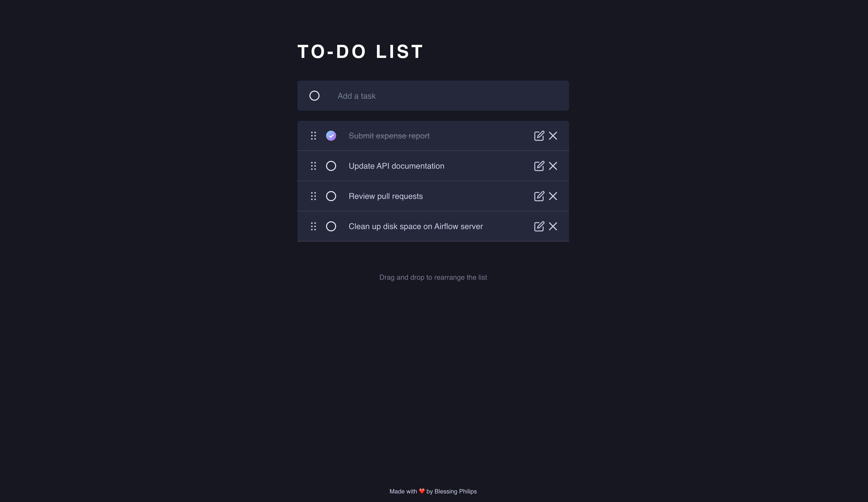
Task: Mark "Clean up disk space" as complete
Action: click(x=331, y=226)
